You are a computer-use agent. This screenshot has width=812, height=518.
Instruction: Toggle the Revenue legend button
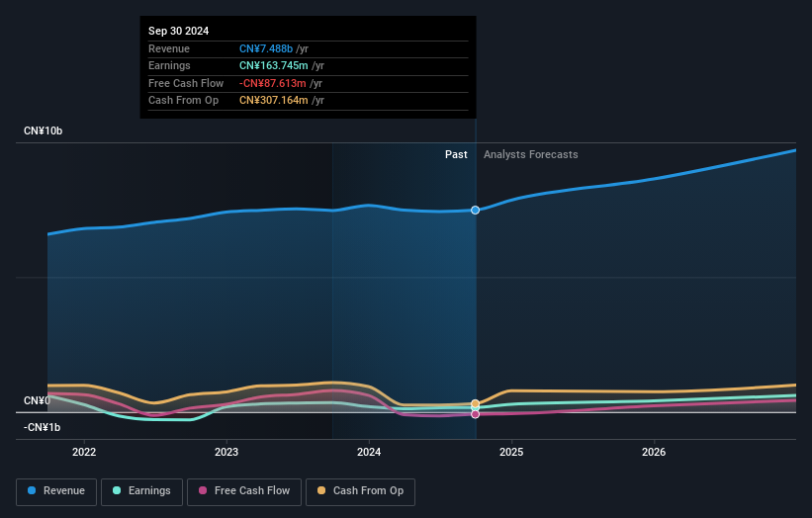point(56,491)
